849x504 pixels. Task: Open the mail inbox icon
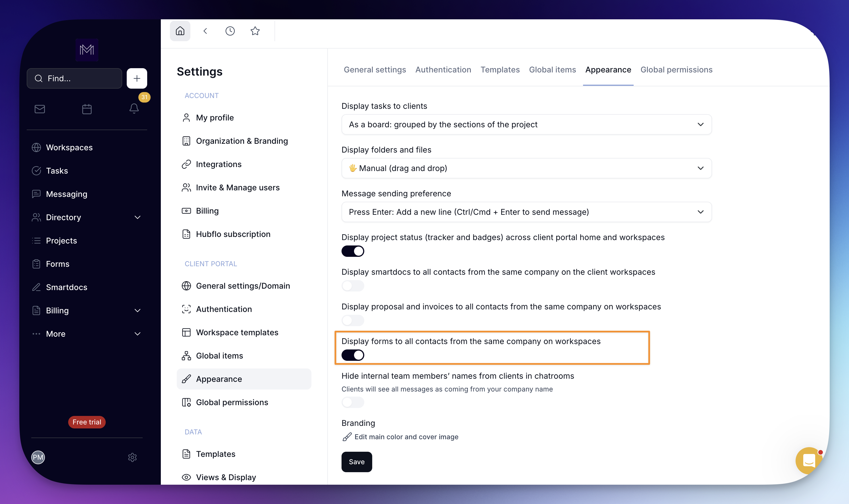tap(40, 109)
